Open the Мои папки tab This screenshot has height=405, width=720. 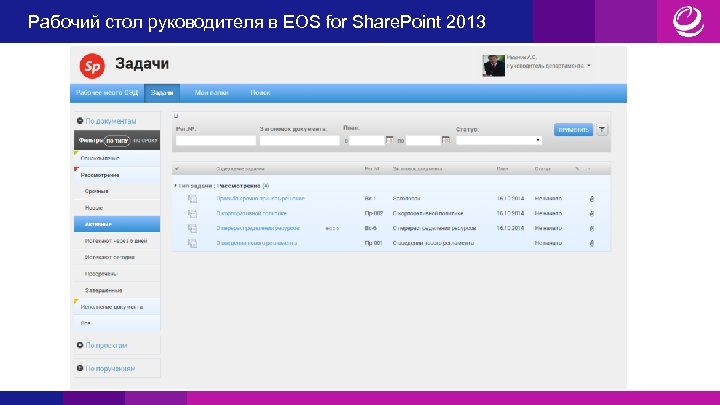tap(211, 93)
